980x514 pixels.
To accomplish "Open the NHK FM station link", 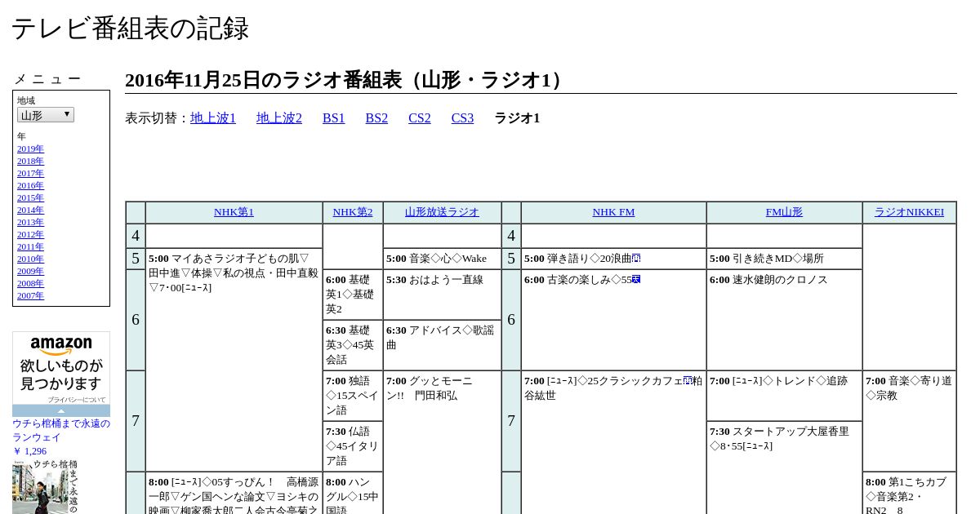I will 613,212.
